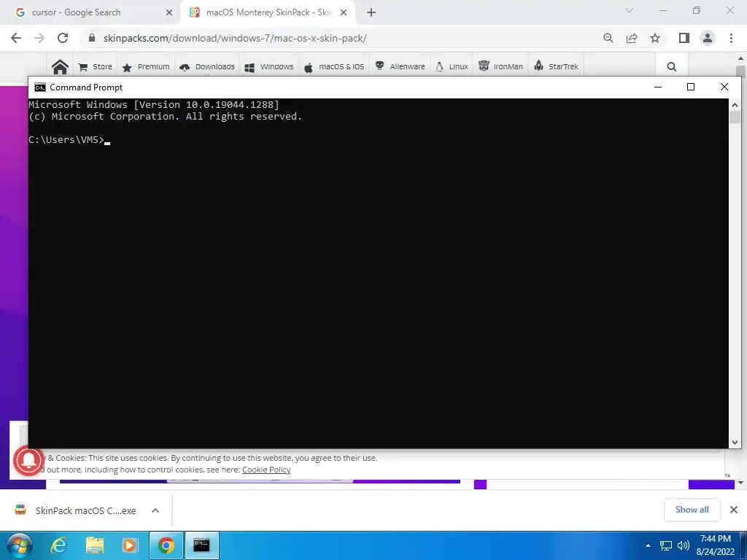Click Command Prompt scrollbar up arrow
The width and height of the screenshot is (747, 560).
735,105
